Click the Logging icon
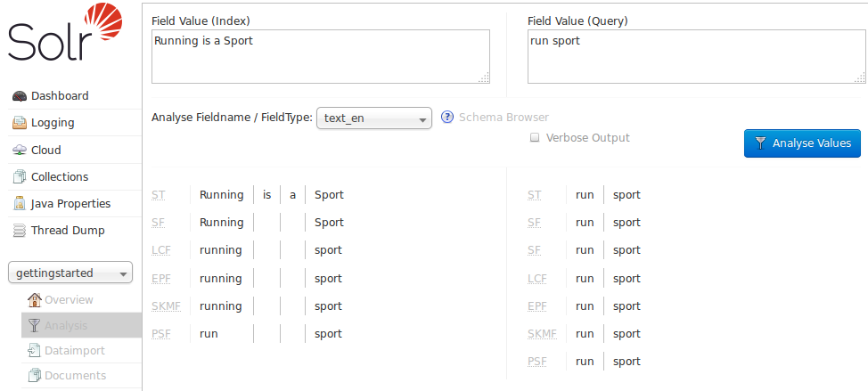The image size is (868, 391). coord(19,123)
